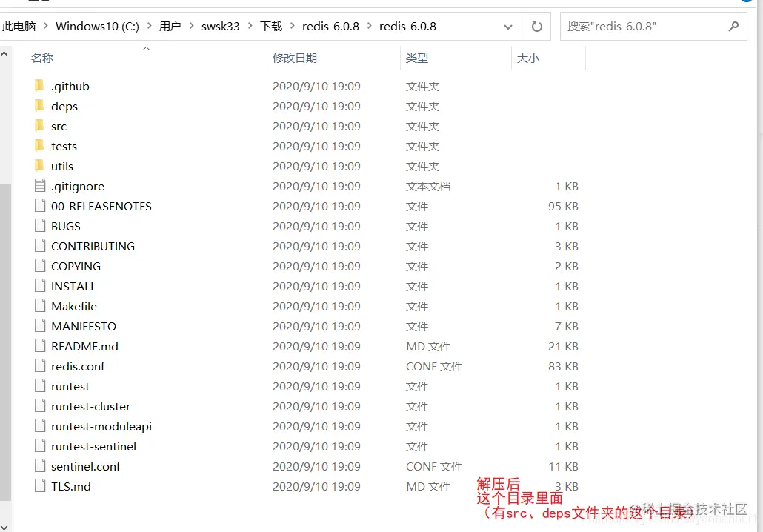Select the utils folder icon
The width and height of the screenshot is (763, 532).
point(39,165)
